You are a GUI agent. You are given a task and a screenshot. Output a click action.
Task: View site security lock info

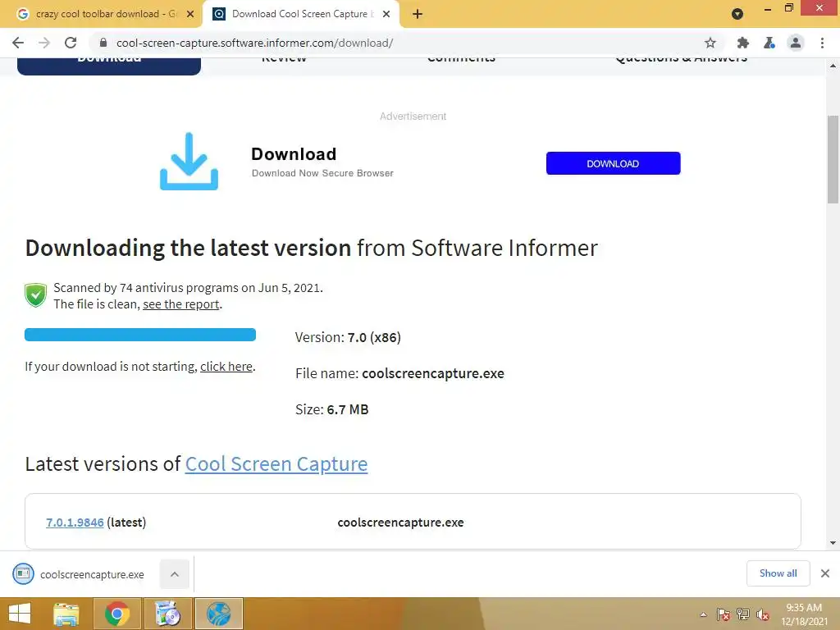103,43
